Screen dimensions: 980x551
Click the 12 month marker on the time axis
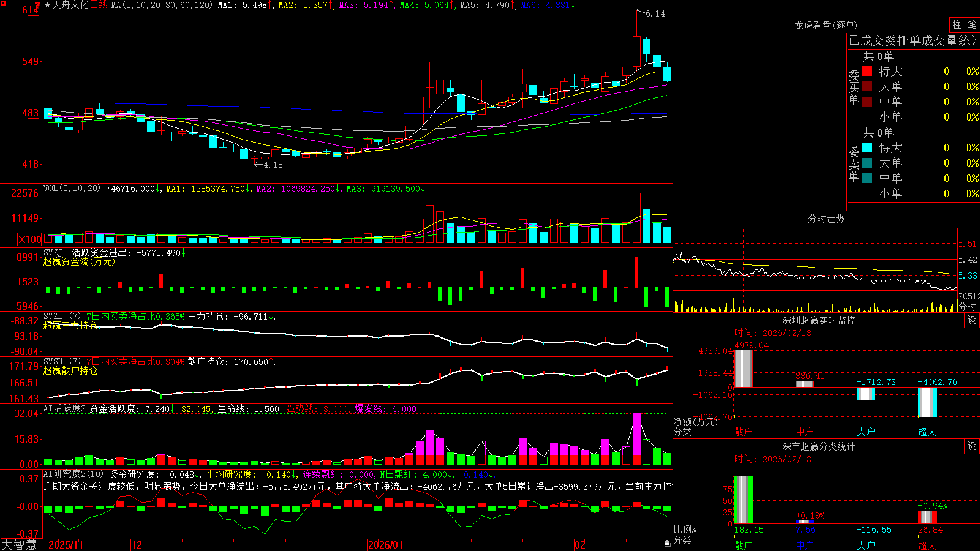pos(137,545)
